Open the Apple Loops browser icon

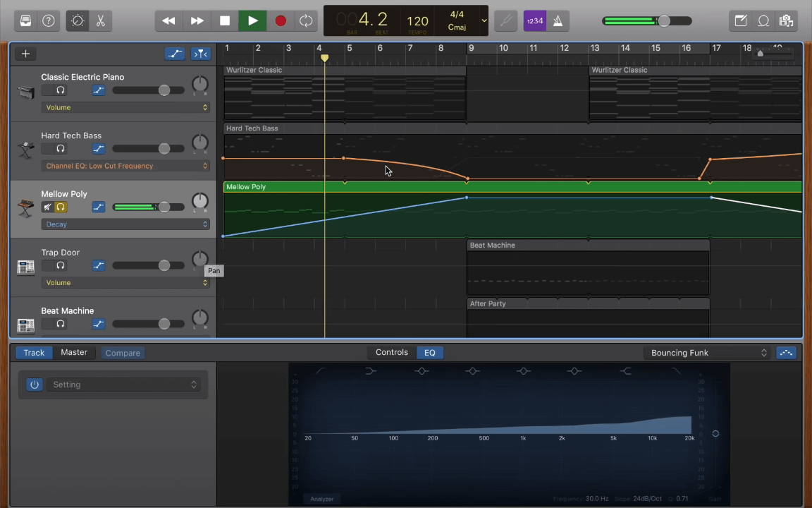(x=763, y=20)
